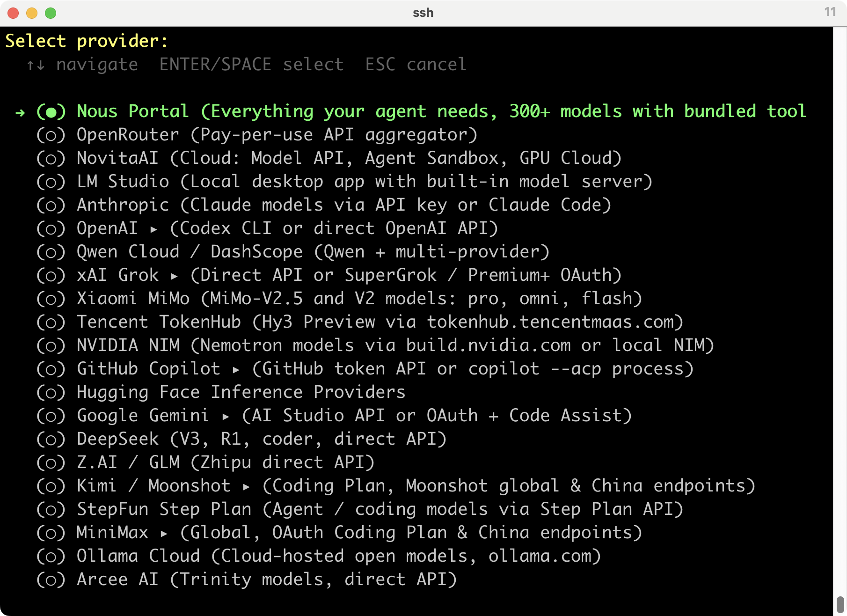Click 'GitHub token API or copilot --acp process'
Image resolution: width=847 pixels, height=616 pixels.
pos(473,369)
